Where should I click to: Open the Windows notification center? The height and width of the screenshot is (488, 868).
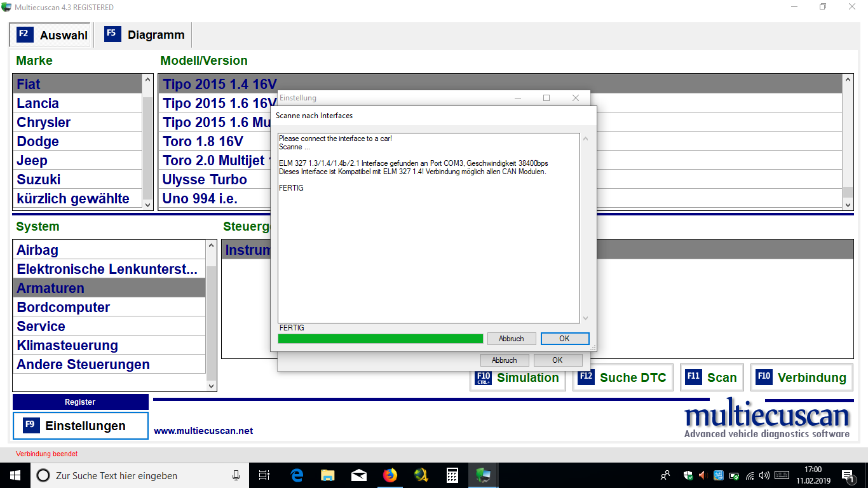point(848,475)
